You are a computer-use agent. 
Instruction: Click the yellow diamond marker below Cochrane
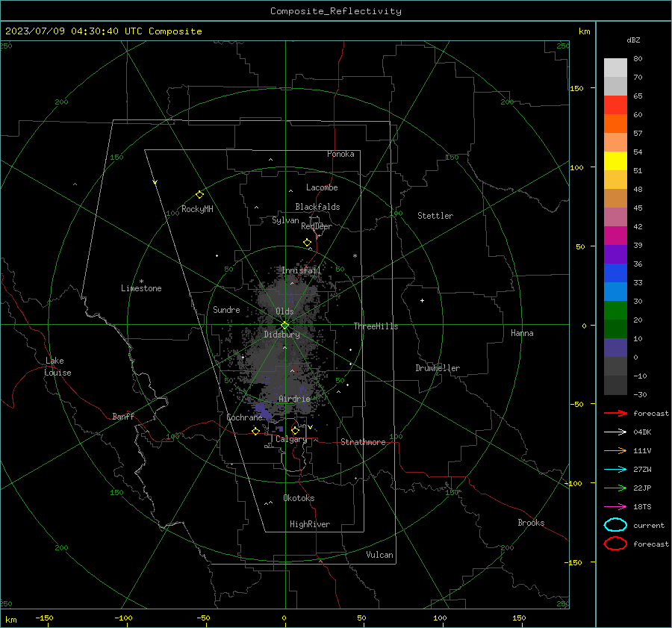256,431
